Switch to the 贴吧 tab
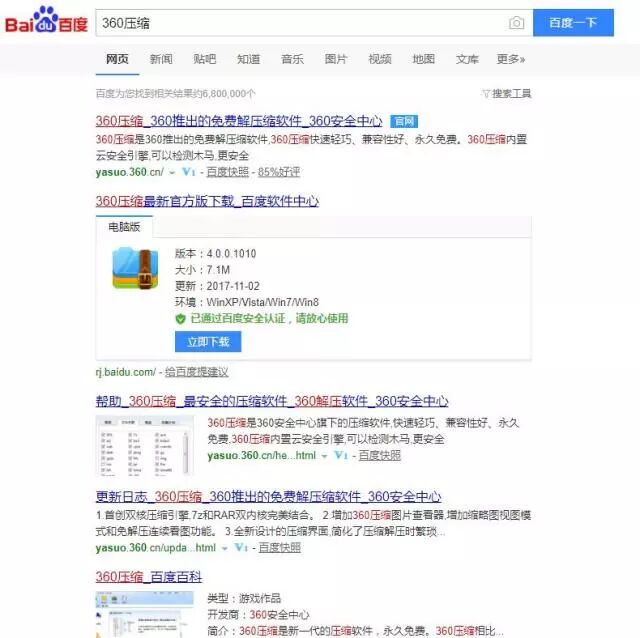This screenshot has height=638, width=640. click(205, 60)
